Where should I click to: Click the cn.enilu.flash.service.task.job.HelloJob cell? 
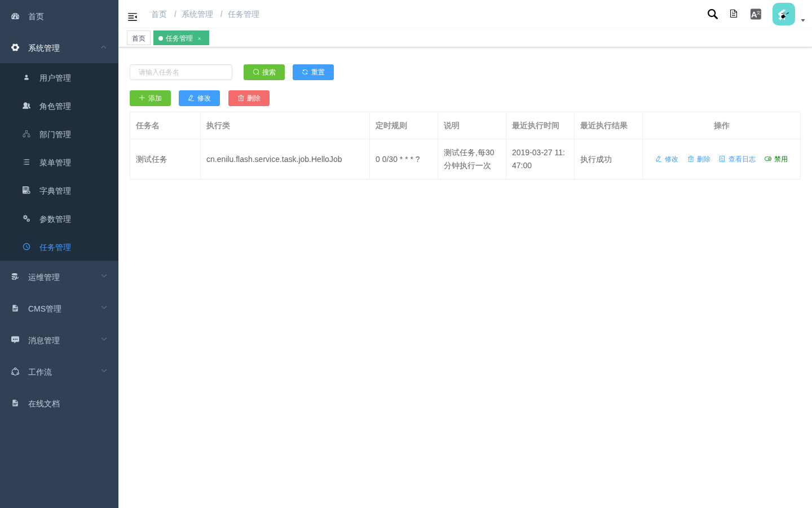(285, 159)
